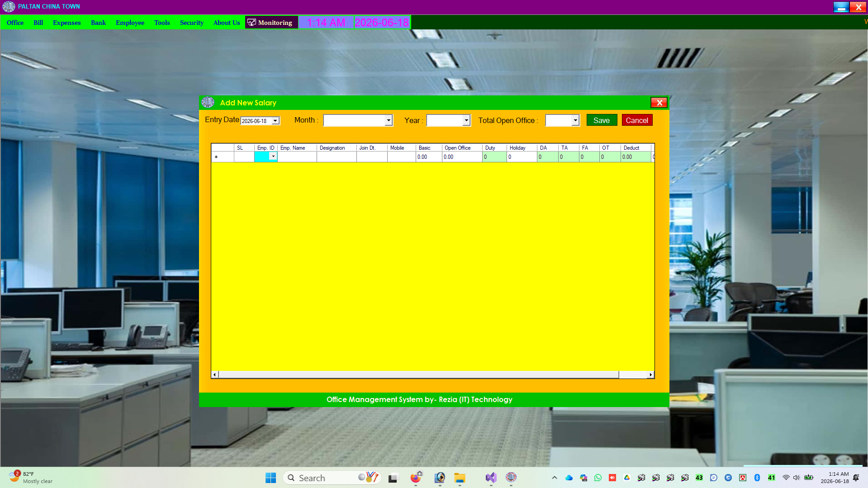
Task: Click the OneDrive cloud tray icon
Action: tap(569, 478)
